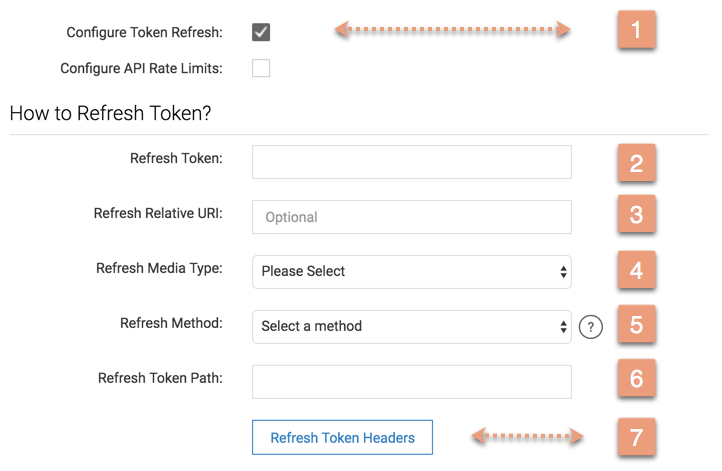The image size is (722, 471).
Task: Uncheck the Configure Token Refresh checkbox
Action: point(261,32)
